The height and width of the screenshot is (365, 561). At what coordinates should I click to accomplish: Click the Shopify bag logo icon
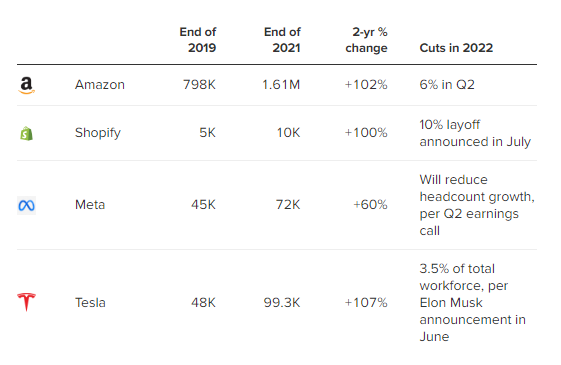pyautogui.click(x=26, y=133)
